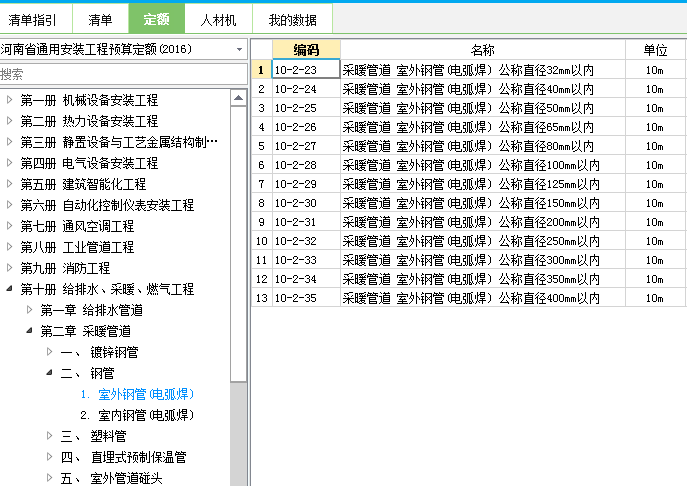Click name 公称直径40mm以内 row
Screen dimensions: 687x486
click(x=483, y=89)
